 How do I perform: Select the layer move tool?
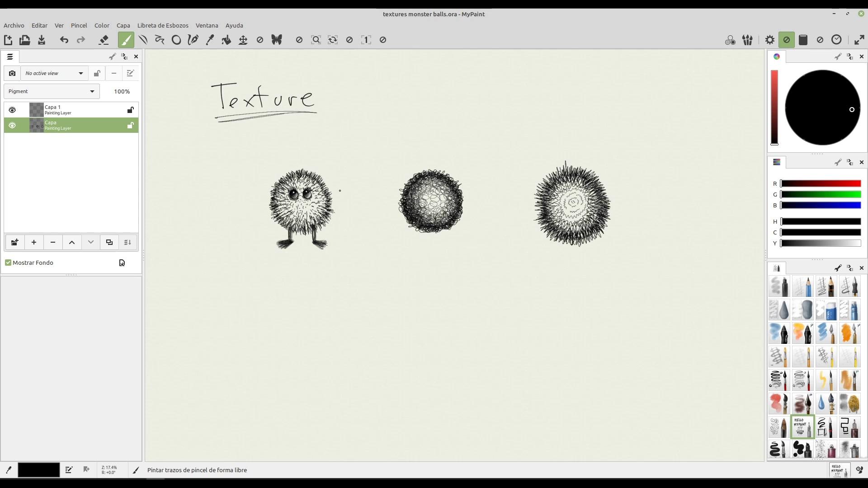(x=243, y=40)
